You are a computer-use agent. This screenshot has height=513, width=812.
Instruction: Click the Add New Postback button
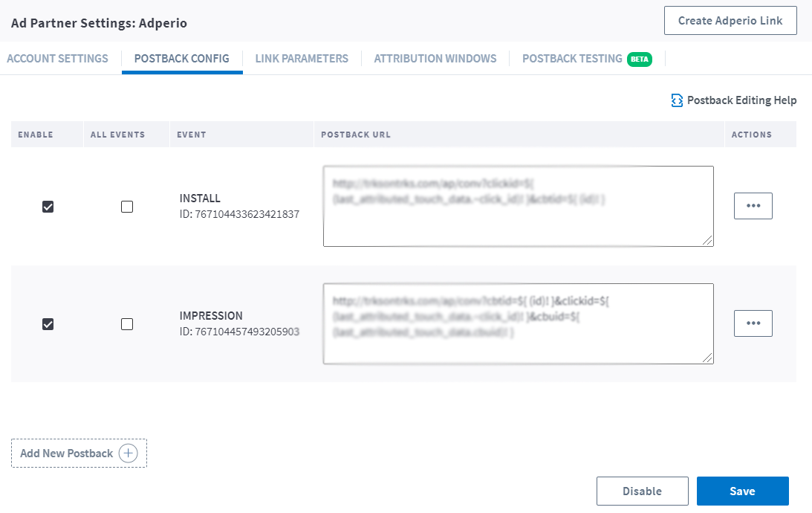click(79, 454)
